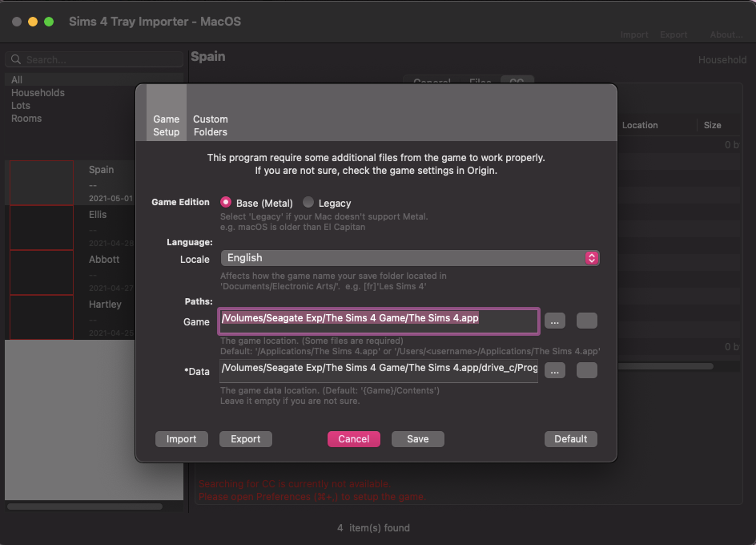Click the Search field in sidebar
Screen dimensions: 756x545
pyautogui.click(x=94, y=59)
